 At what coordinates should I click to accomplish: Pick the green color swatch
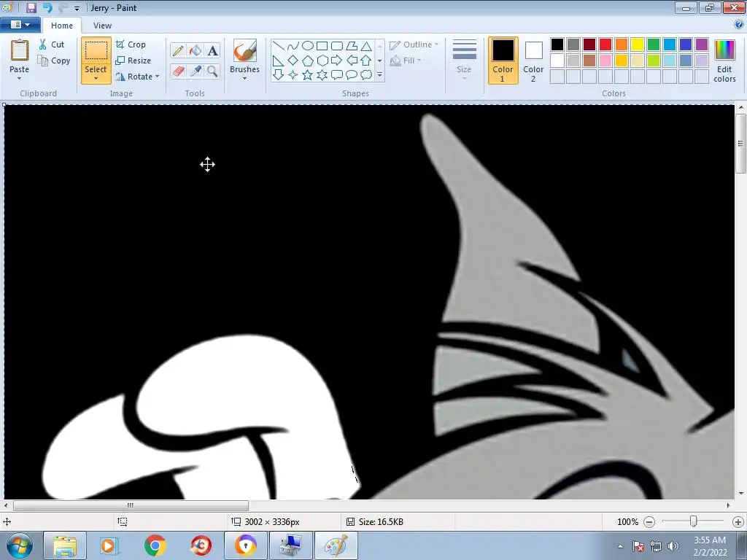tap(654, 44)
